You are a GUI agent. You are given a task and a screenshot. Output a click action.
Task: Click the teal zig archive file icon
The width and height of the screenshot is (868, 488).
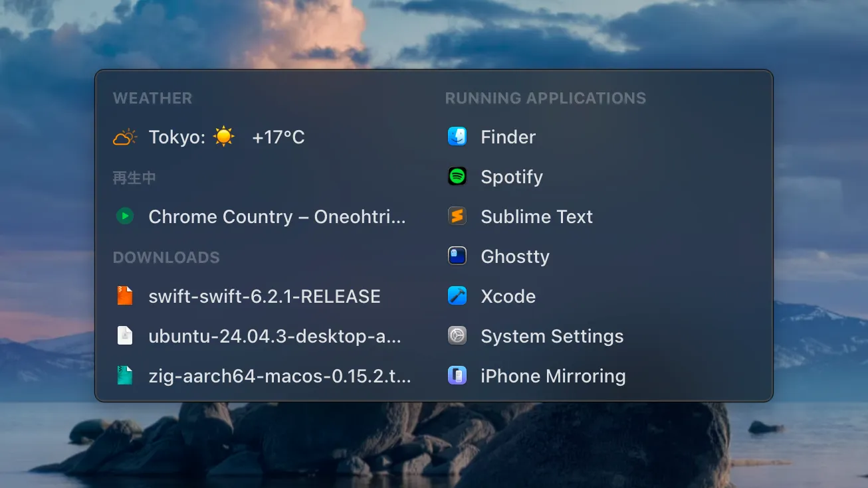pos(125,376)
